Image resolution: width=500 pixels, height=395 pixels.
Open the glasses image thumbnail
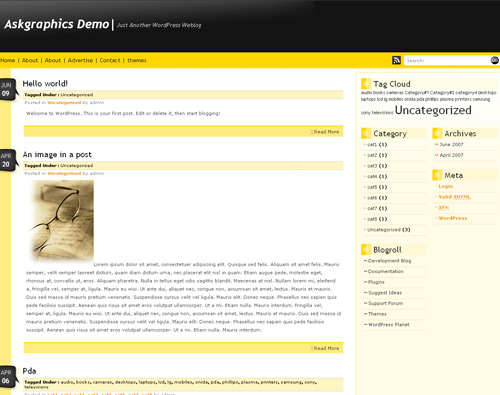point(62,221)
